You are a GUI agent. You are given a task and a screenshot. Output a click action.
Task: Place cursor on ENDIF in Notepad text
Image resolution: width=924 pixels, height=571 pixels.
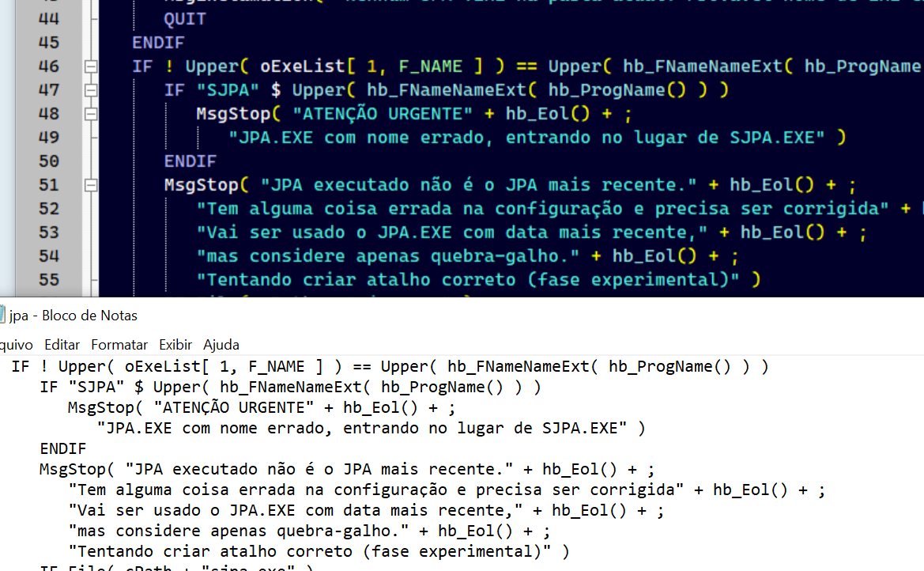[x=63, y=449]
